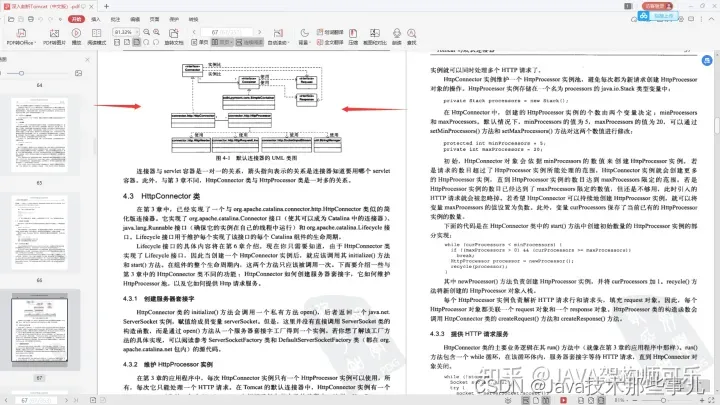
Task: Click the 划词翻译 word translation button
Action: click(330, 32)
